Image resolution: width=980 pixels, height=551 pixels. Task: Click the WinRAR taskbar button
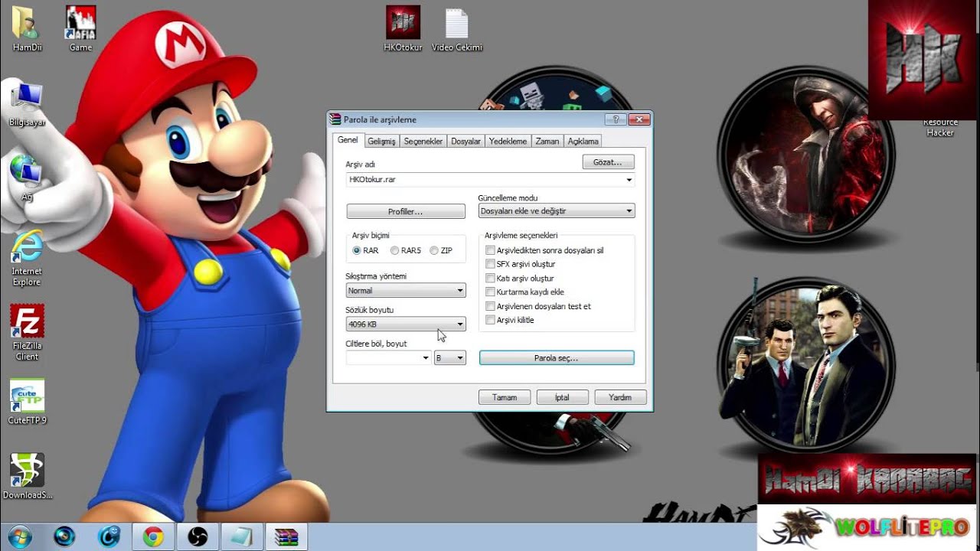[x=286, y=536]
